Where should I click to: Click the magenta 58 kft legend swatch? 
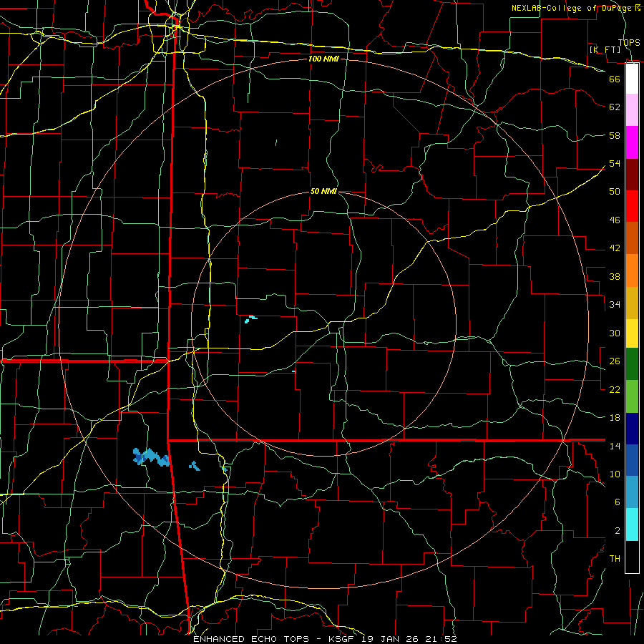pyautogui.click(x=632, y=142)
